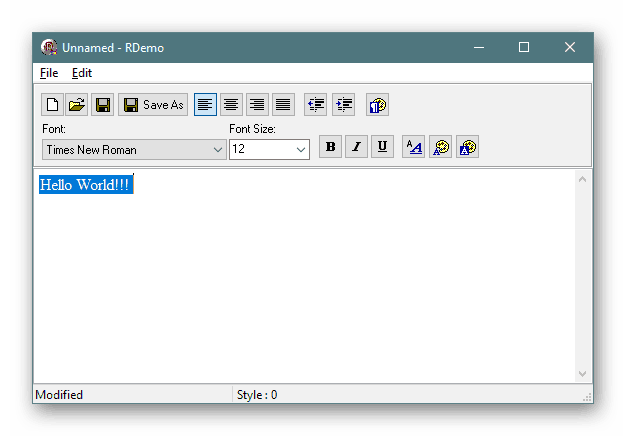The height and width of the screenshot is (436, 626).
Task: Open the font dialog AA icon
Action: (x=414, y=147)
